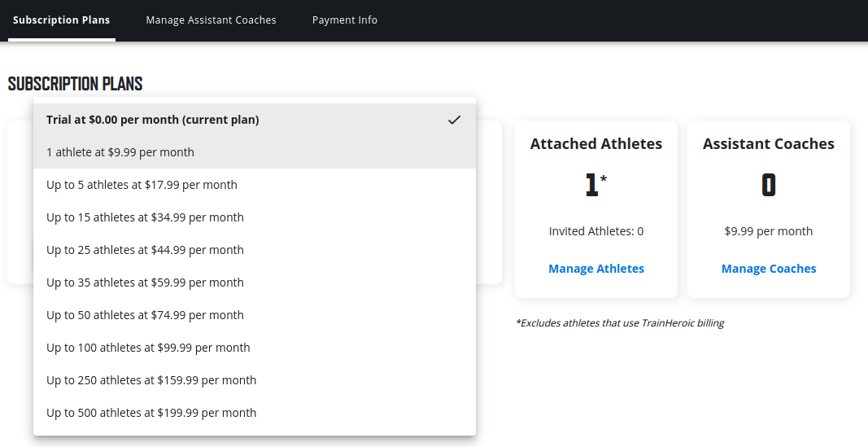Screen dimensions: 868x447
Task: Pick Up to 50 athletes at $74.99
Action: coord(145,315)
